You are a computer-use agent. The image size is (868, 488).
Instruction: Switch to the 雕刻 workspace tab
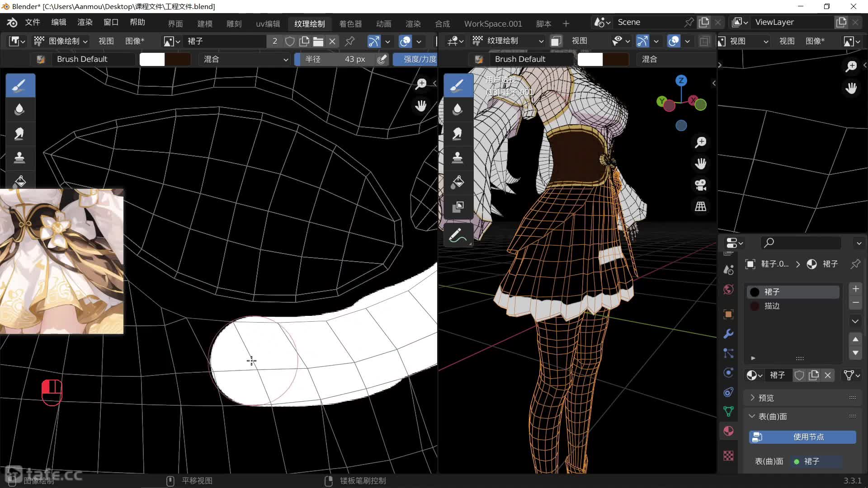(234, 23)
